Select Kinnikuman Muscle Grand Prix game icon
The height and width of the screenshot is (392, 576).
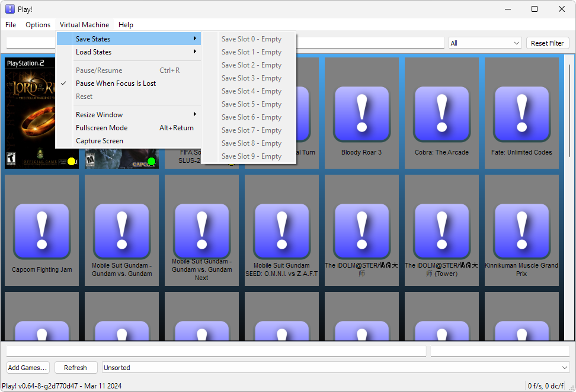(521, 232)
